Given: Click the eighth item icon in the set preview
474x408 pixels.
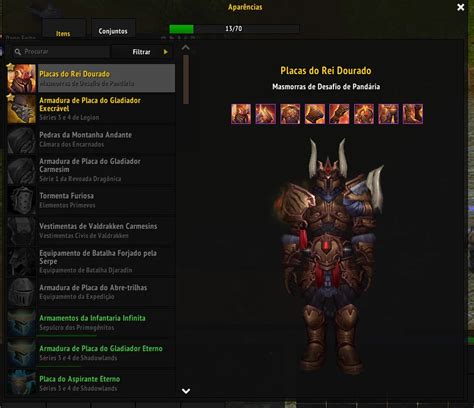Looking at the screenshot, I should pyautogui.click(x=413, y=114).
